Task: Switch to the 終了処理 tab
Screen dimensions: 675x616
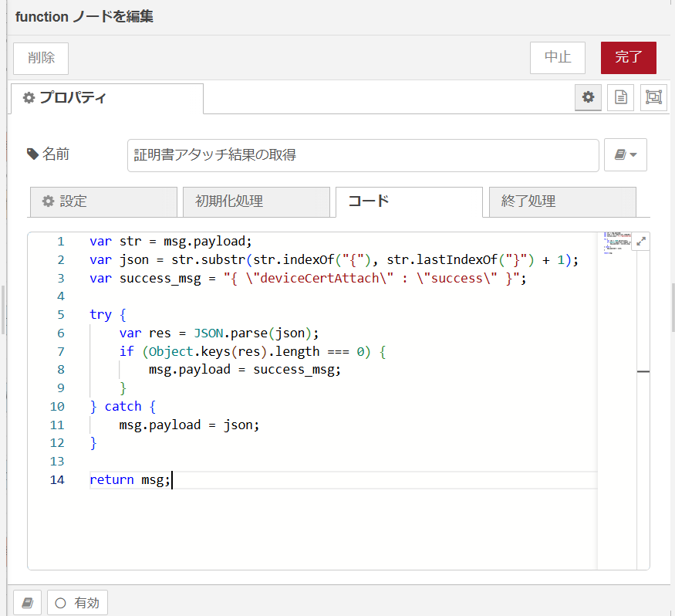Action: [x=562, y=201]
